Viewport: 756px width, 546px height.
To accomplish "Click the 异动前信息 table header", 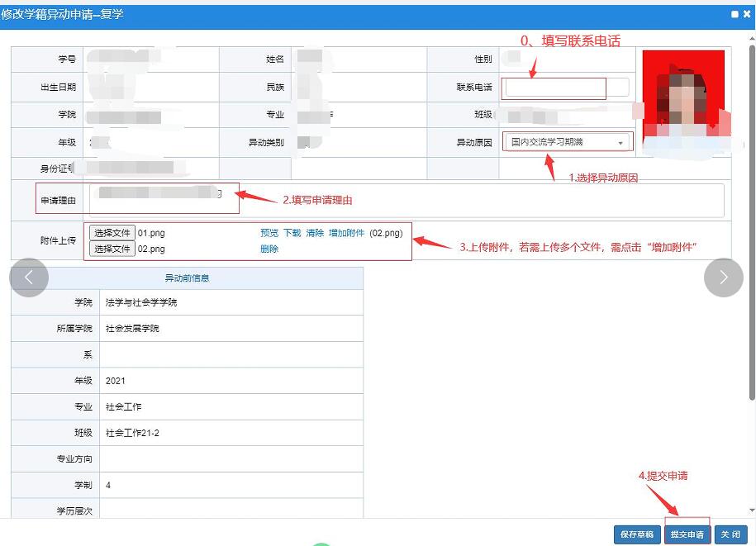I will (x=187, y=278).
